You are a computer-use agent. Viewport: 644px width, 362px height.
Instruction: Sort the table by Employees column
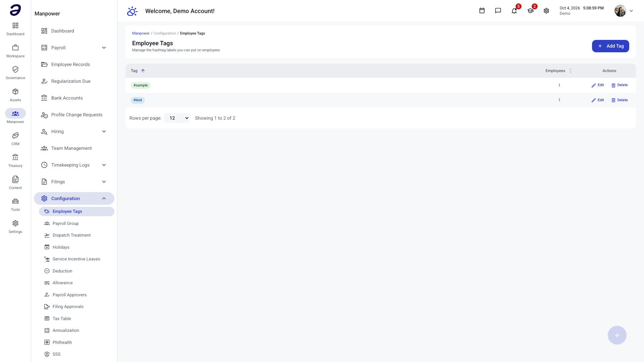(558, 71)
